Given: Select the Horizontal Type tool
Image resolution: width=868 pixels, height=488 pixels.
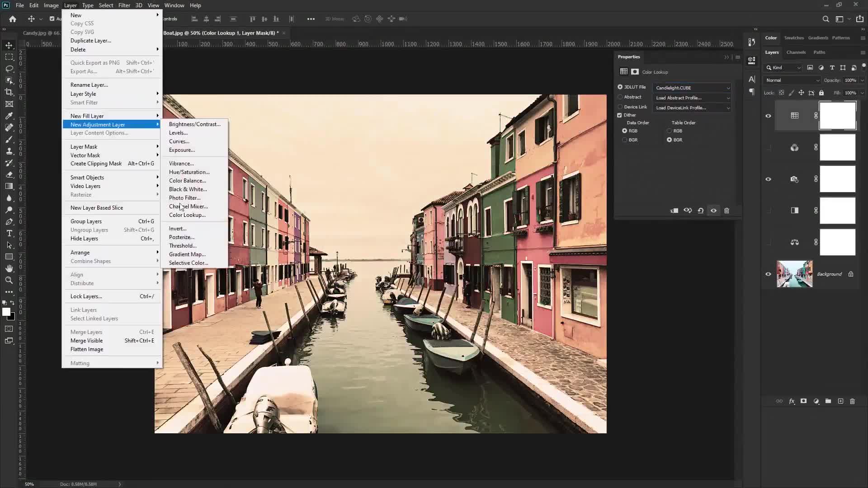Looking at the screenshot, I should pyautogui.click(x=9, y=234).
